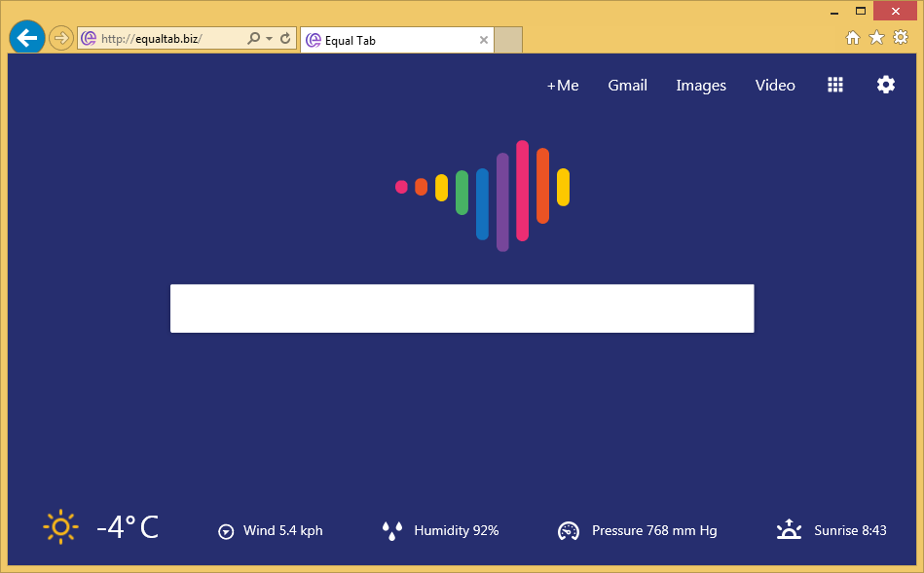924x573 pixels.
Task: Click the address bar search magnifier icon
Action: tap(253, 39)
